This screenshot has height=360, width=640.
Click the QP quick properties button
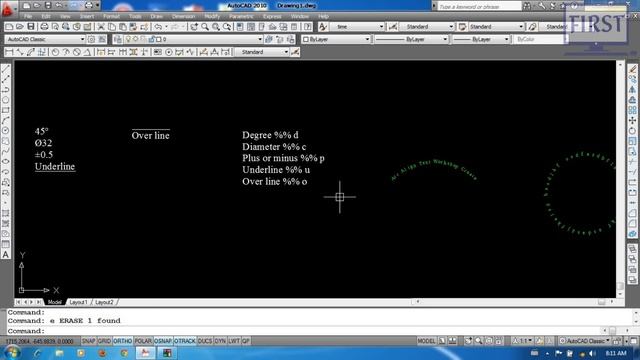(246, 341)
